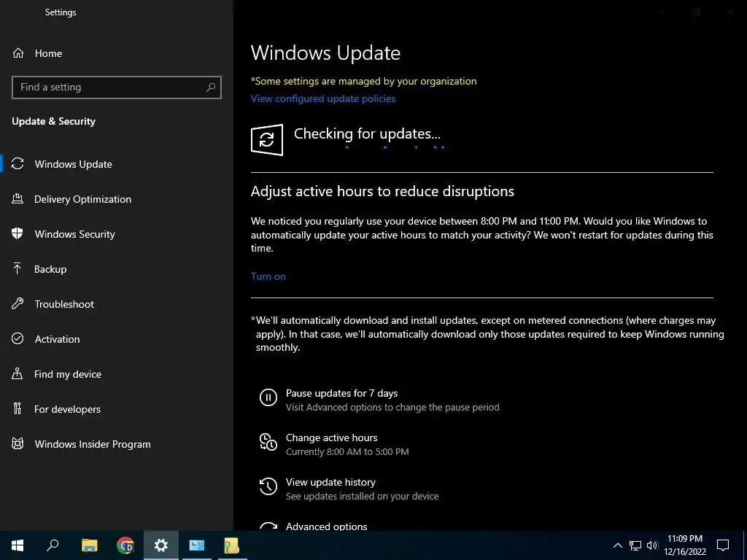Click the Backup upward arrow icon
Screen dimensions: 747x560
pyautogui.click(x=18, y=269)
